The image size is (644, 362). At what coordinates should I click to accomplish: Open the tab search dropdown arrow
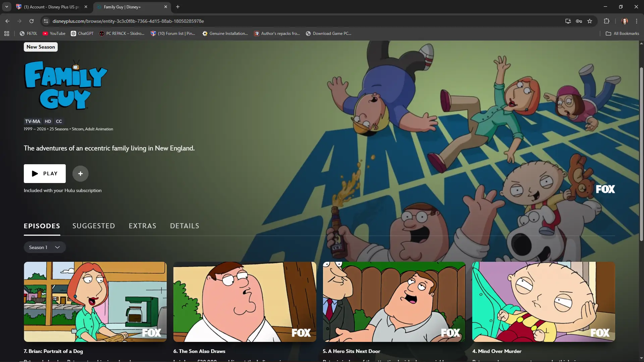pos(6,7)
